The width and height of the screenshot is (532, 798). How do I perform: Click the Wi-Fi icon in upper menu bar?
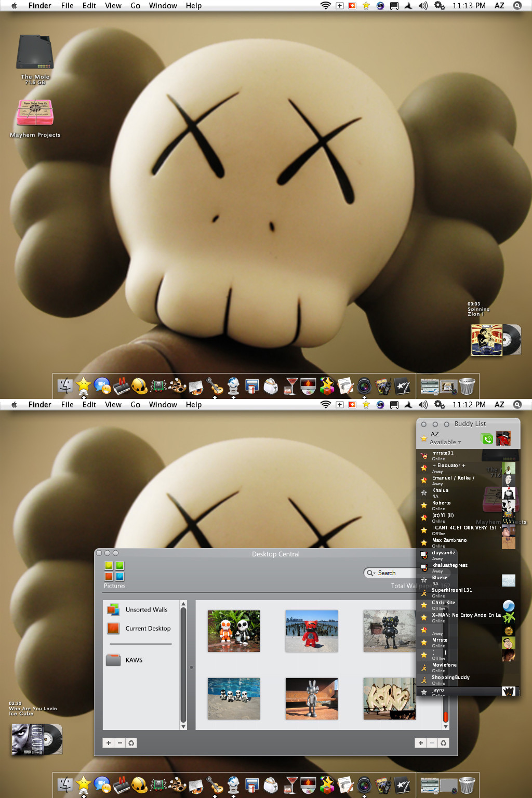pyautogui.click(x=326, y=6)
